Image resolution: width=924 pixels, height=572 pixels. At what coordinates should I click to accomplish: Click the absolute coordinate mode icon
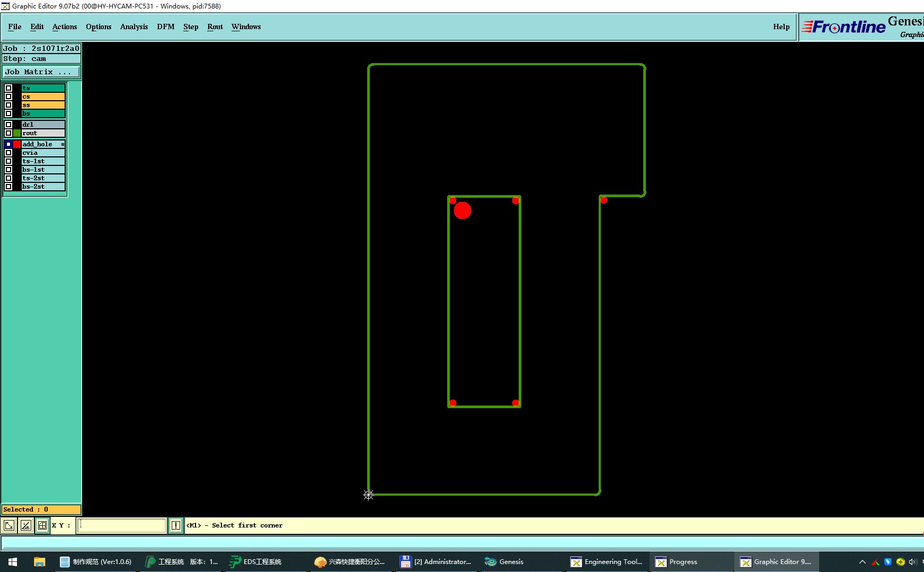pos(9,525)
